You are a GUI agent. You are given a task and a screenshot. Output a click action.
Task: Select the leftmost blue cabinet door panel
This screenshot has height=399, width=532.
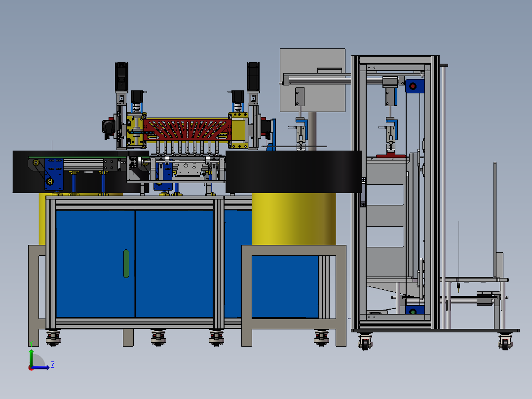pos(95,264)
